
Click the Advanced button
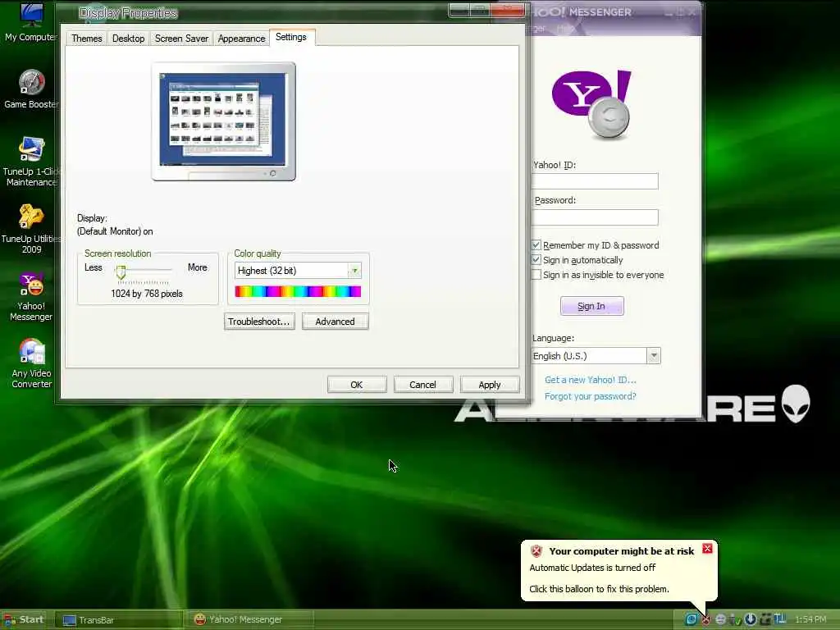point(336,322)
